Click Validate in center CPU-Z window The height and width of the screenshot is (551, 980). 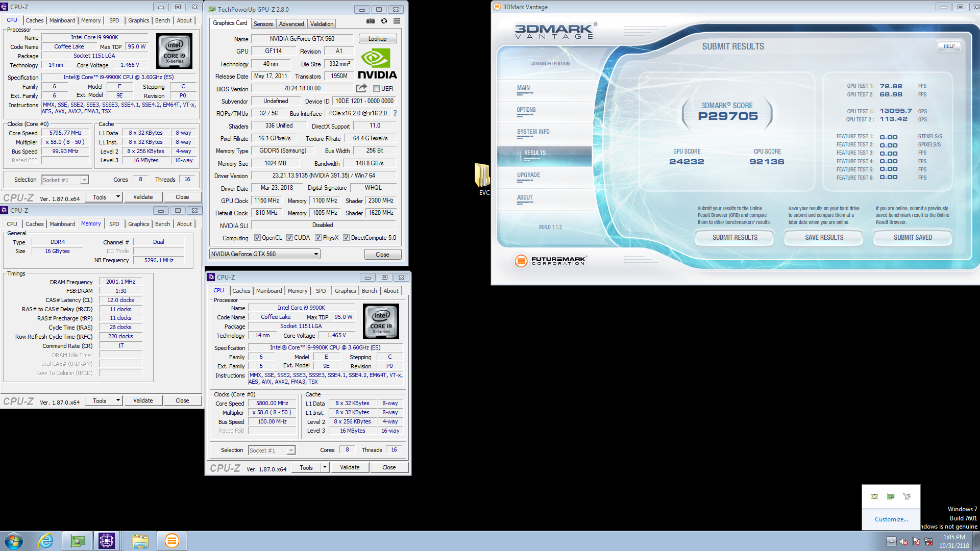(350, 467)
